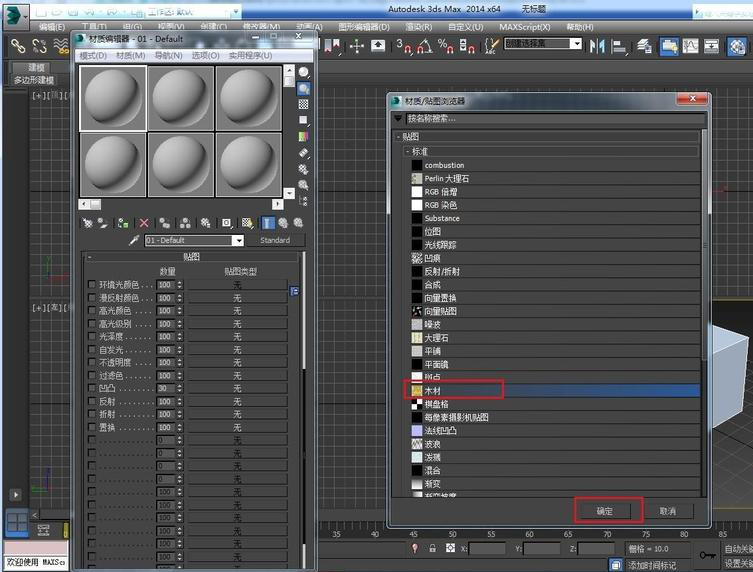Open the 材质(M) menu
Screen dimensions: 753x572
(x=131, y=56)
